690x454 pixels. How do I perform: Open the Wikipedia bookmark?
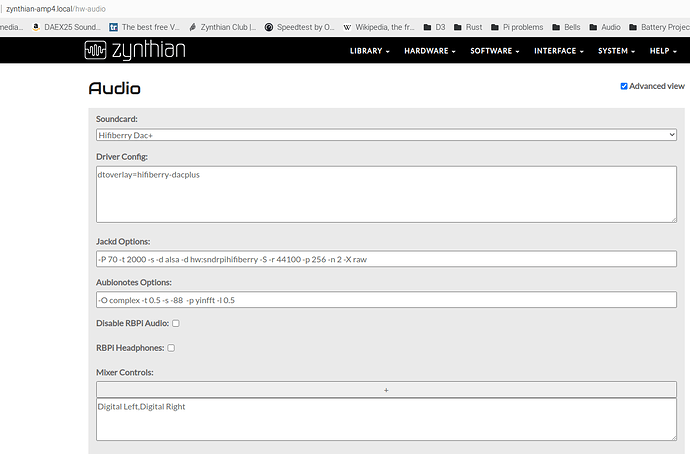pos(379,27)
